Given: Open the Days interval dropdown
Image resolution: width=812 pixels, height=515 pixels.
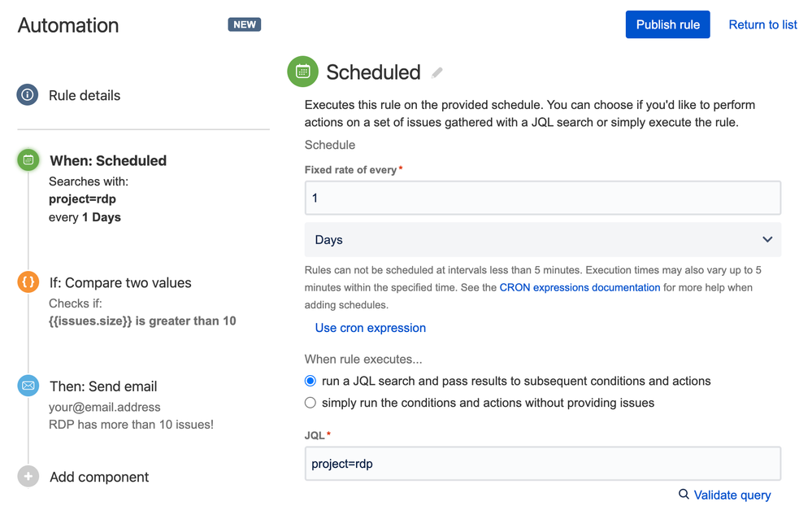Looking at the screenshot, I should click(x=543, y=239).
